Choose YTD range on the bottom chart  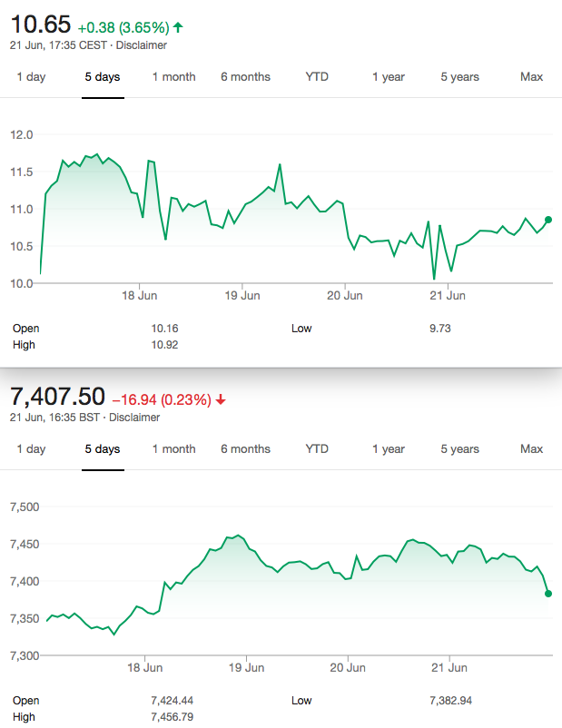click(x=317, y=449)
